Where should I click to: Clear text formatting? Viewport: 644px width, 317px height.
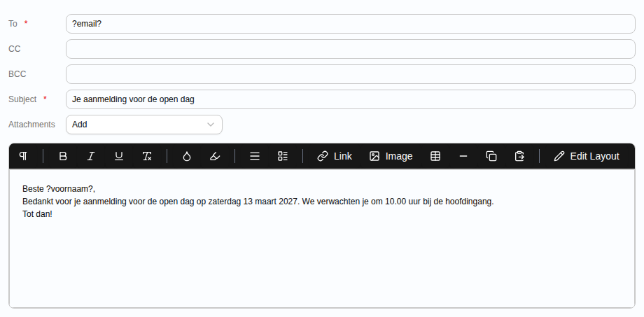[147, 156]
